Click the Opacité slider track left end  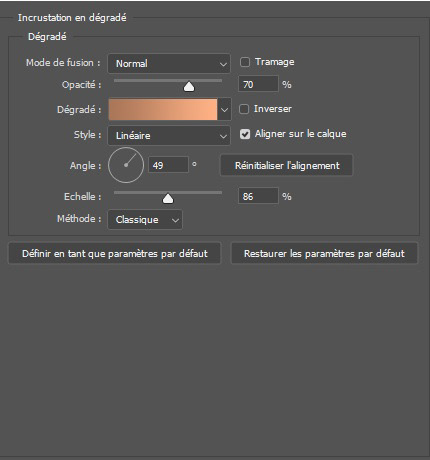click(x=116, y=80)
